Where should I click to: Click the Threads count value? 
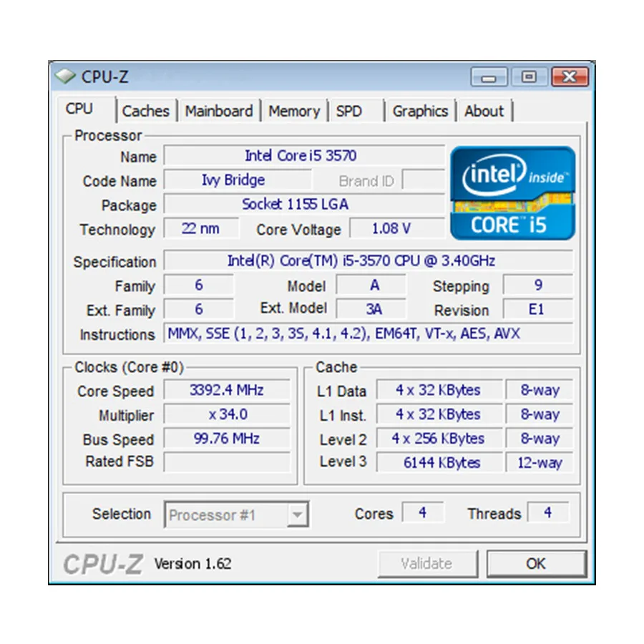click(548, 512)
